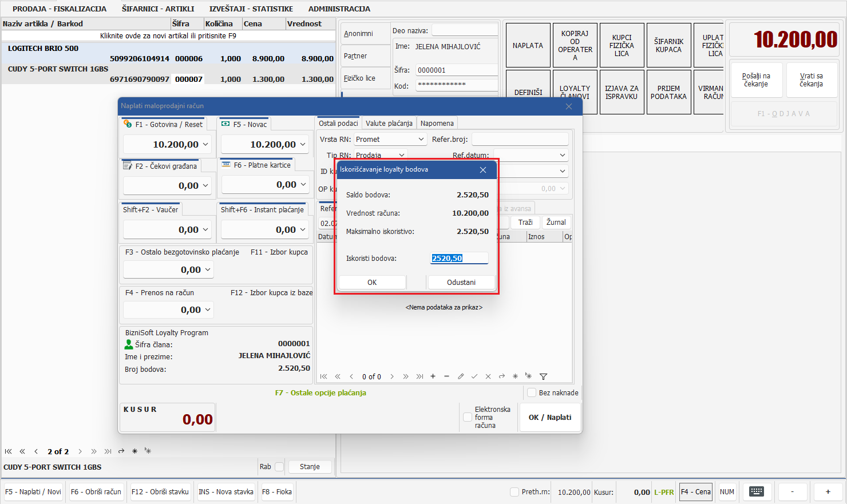The width and height of the screenshot is (847, 504).
Task: Click Pošalji na čekanje button
Action: 756,80
